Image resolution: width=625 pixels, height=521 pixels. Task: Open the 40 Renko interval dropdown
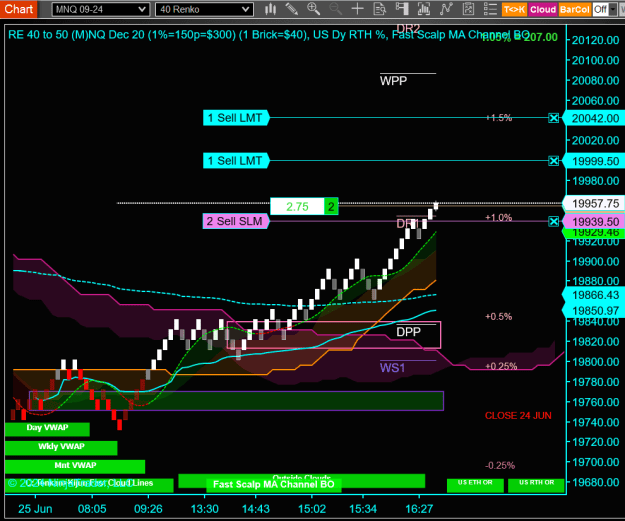204,9
